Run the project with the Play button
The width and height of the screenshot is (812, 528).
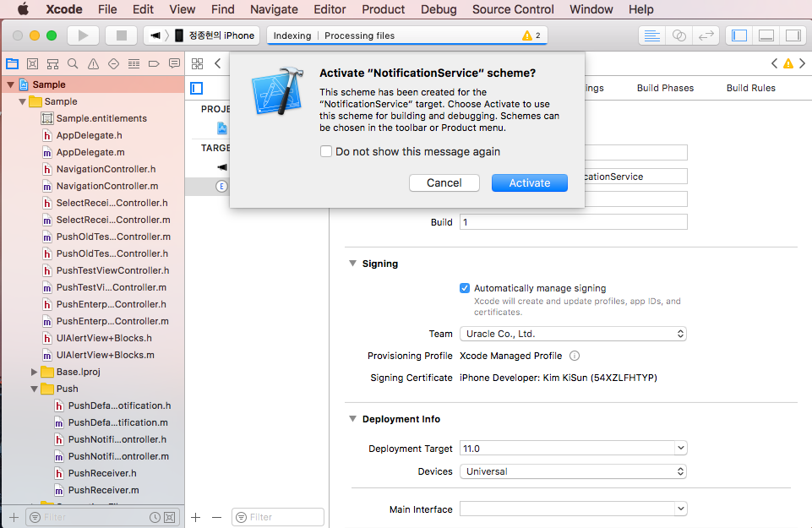tap(83, 35)
